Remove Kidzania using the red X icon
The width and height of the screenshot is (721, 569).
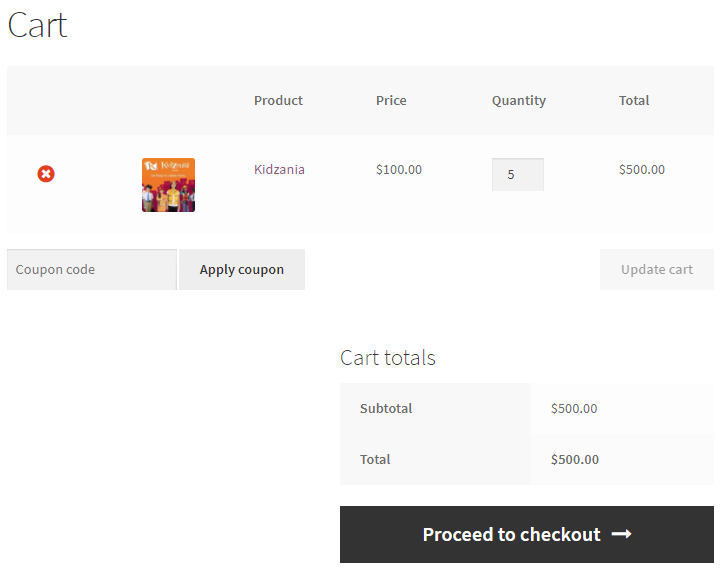coord(46,174)
